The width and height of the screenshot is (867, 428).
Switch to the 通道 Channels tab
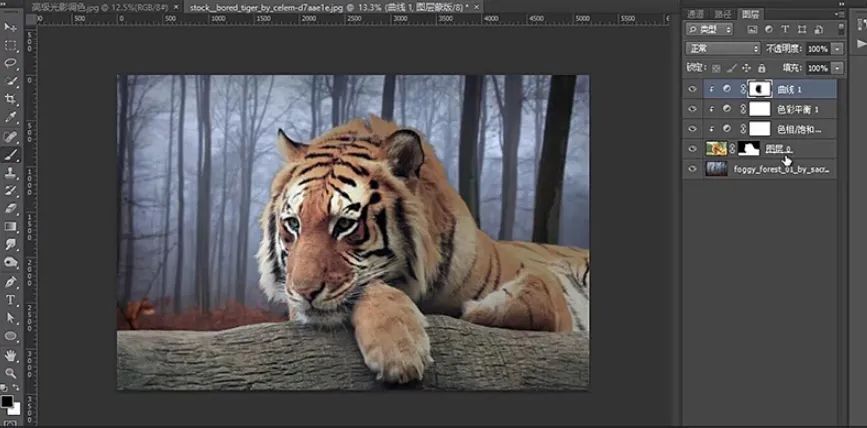point(697,14)
